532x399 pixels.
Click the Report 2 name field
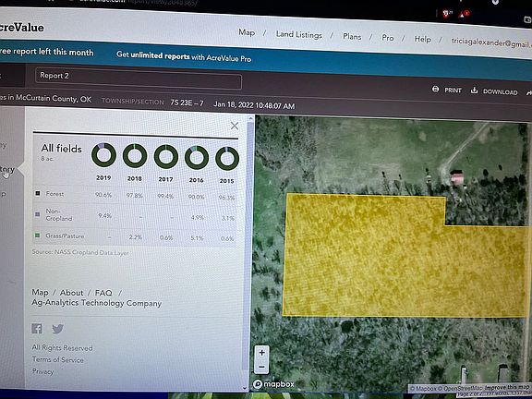coord(139,79)
